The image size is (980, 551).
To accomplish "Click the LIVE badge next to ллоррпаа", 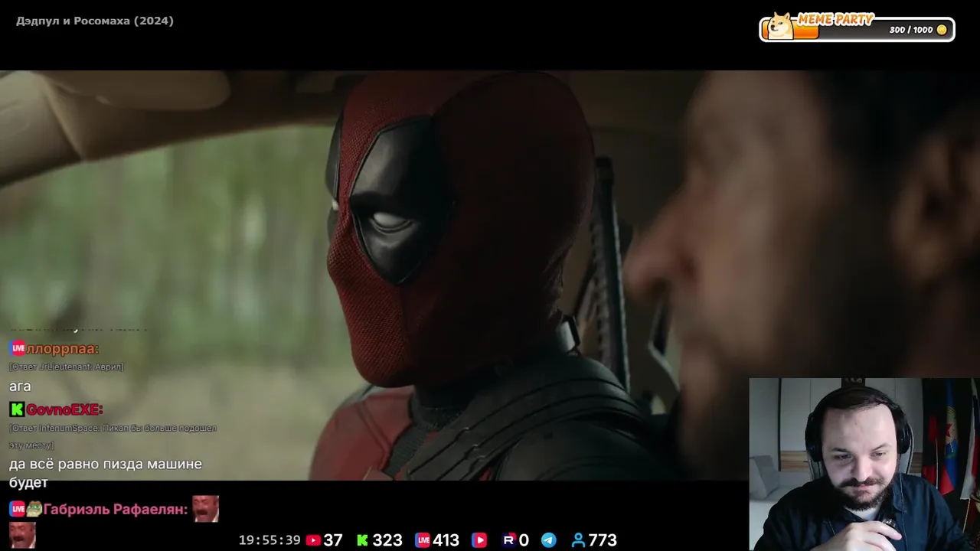I will click(x=17, y=349).
